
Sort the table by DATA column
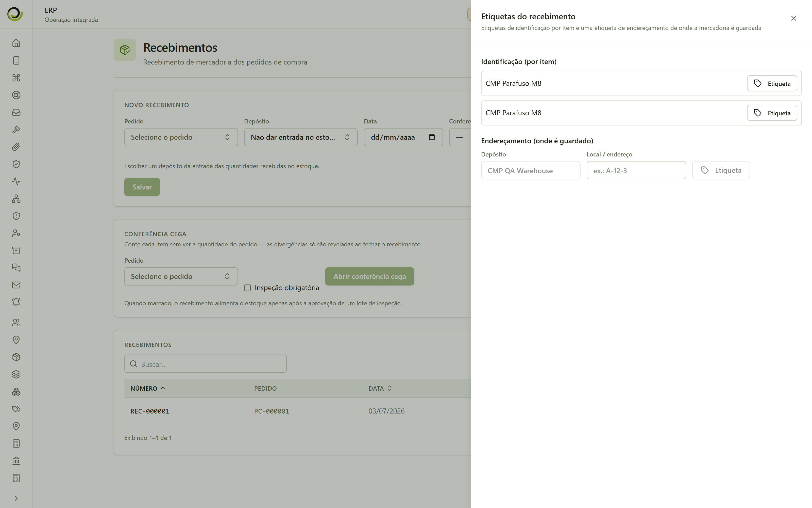(x=380, y=388)
